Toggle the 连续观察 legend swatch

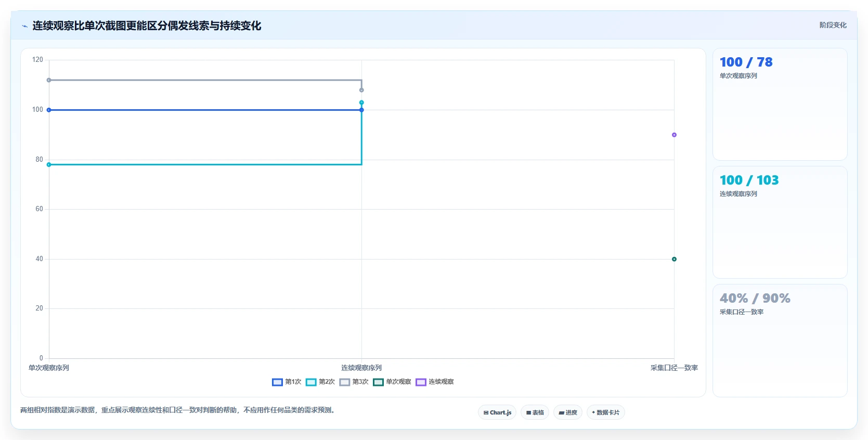tap(421, 382)
